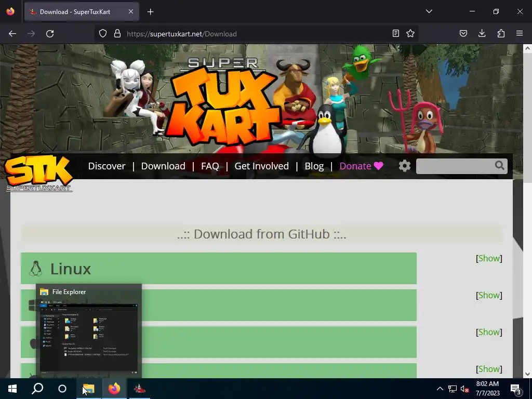Click the Download from GitHub heading
532x399 pixels.
(x=262, y=234)
